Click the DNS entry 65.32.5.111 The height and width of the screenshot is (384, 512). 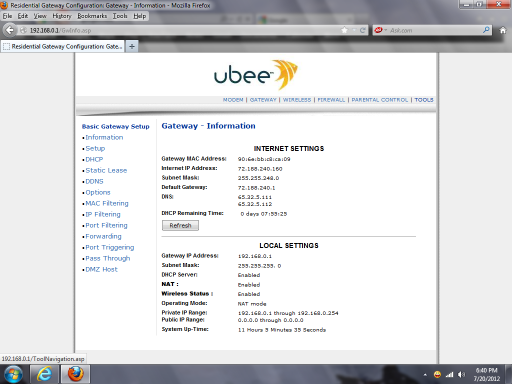point(255,197)
